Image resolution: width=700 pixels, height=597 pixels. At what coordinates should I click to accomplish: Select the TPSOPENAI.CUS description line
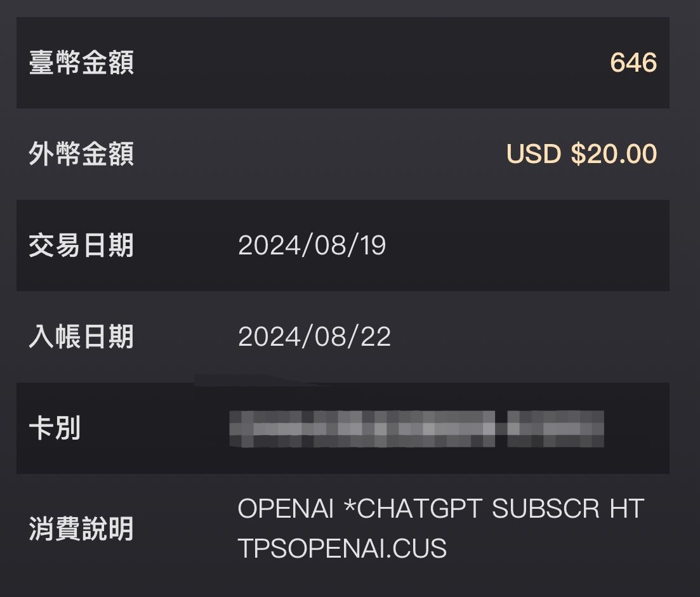(x=343, y=548)
